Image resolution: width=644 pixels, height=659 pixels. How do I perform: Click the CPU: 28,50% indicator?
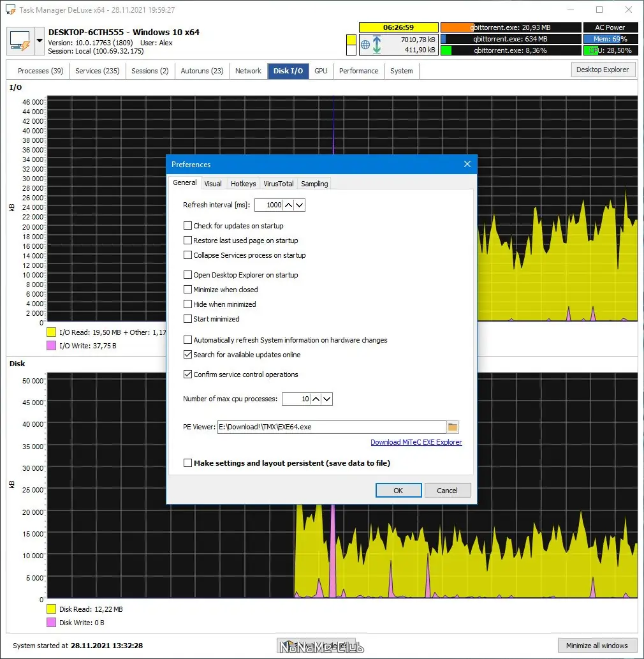coord(610,50)
